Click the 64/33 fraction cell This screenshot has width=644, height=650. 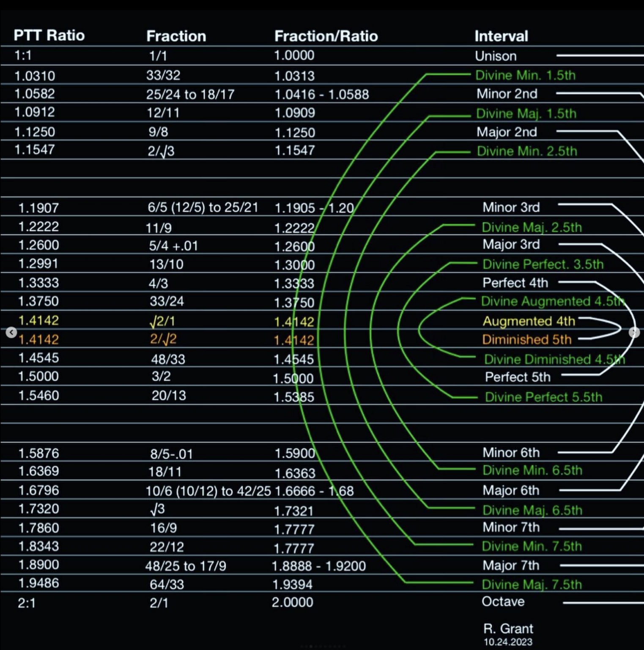pos(167,584)
